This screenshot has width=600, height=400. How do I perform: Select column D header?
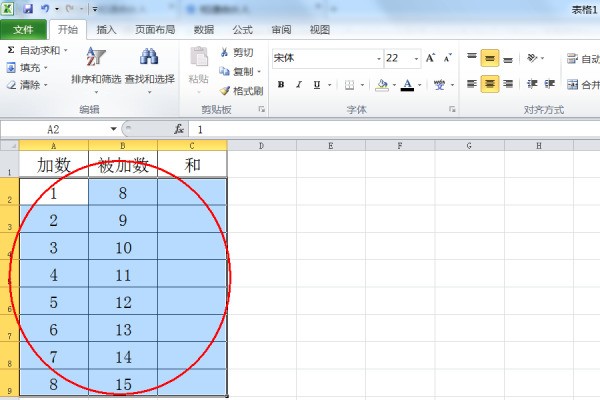pos(261,145)
